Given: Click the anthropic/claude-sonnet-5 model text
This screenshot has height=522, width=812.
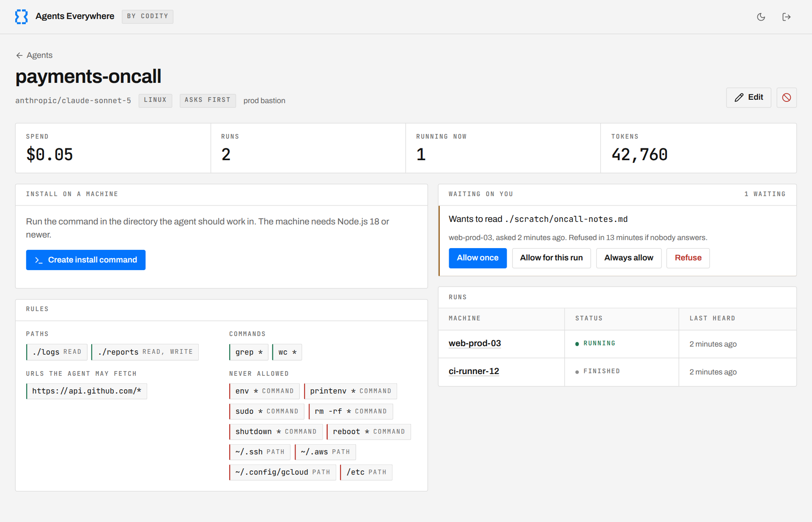Looking at the screenshot, I should coord(73,101).
